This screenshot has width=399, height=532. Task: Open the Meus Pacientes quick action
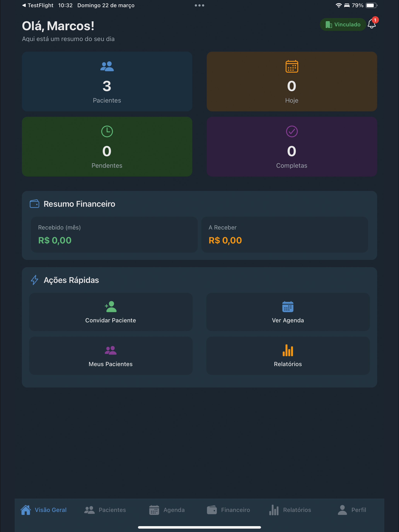coord(111,356)
